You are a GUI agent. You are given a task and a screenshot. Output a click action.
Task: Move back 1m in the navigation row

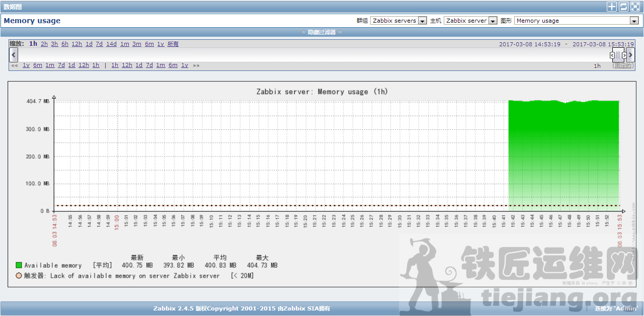(x=50, y=65)
